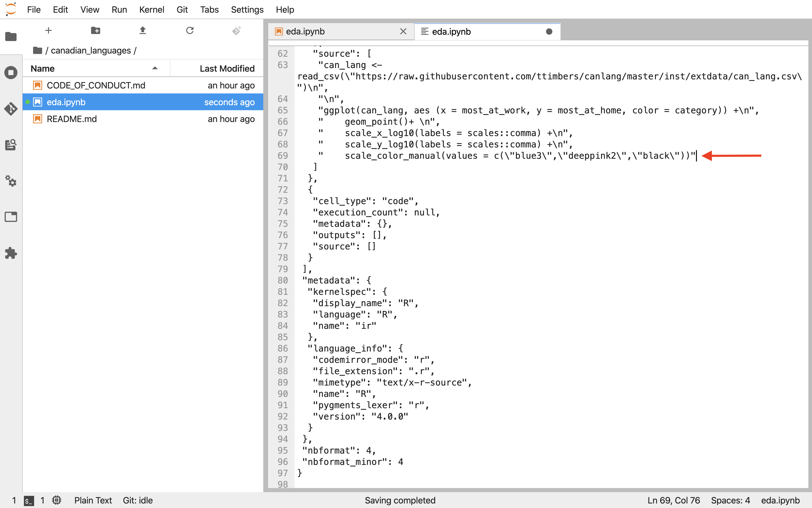
Task: Click the ggplot(can_lang, aes line
Action: (x=539, y=110)
